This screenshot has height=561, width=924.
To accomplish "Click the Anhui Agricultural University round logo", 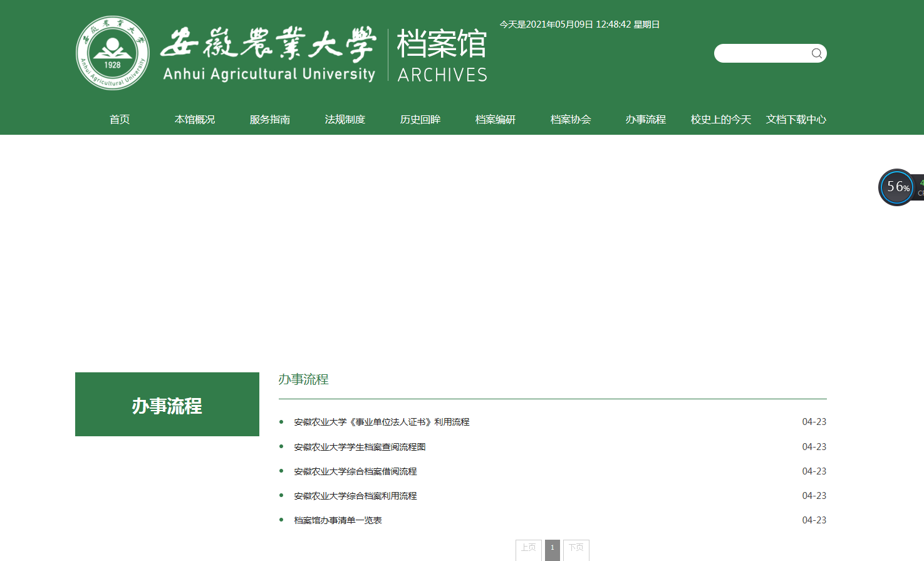I will coord(113,53).
